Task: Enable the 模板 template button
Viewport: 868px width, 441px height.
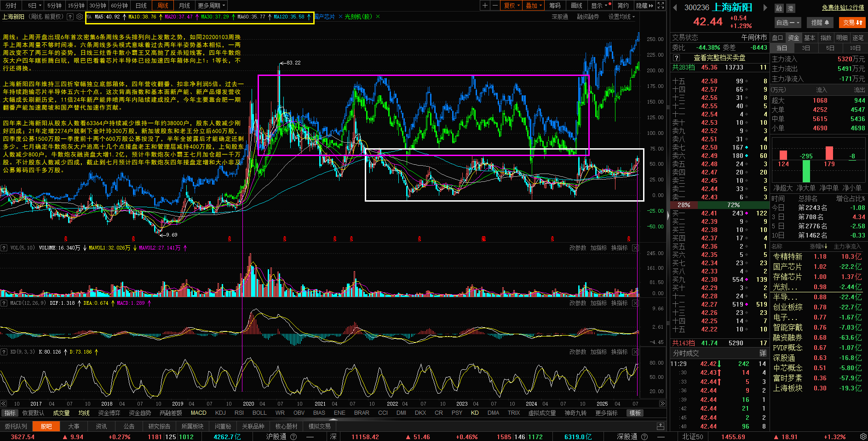Action: point(635,413)
